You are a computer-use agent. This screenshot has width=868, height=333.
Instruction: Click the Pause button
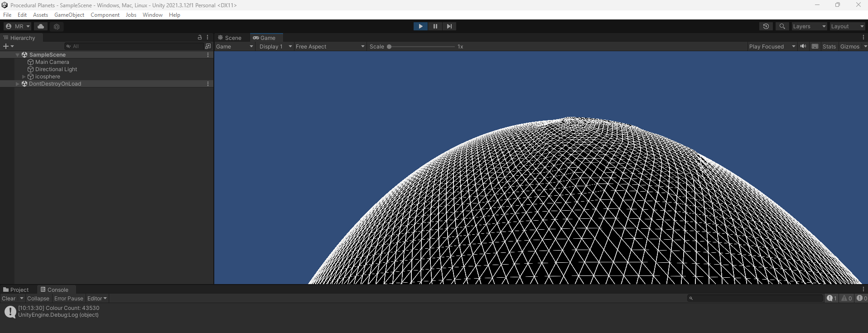435,26
